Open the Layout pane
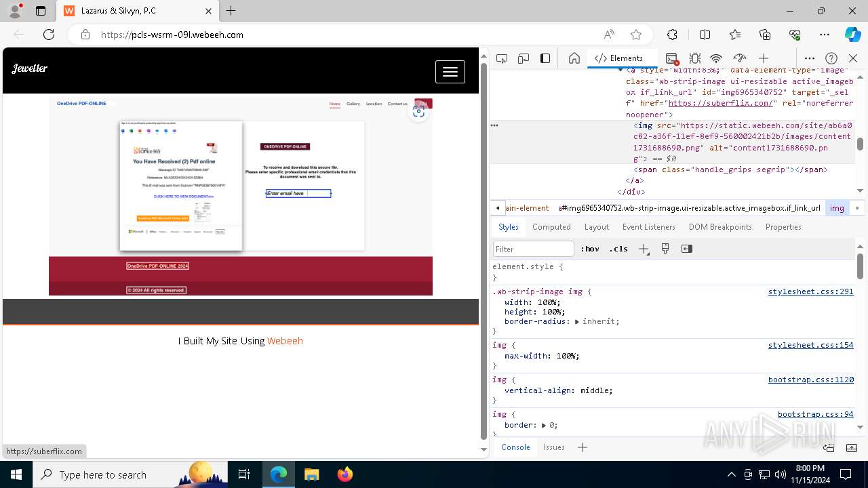Screen dimensions: 868x488 597,227
